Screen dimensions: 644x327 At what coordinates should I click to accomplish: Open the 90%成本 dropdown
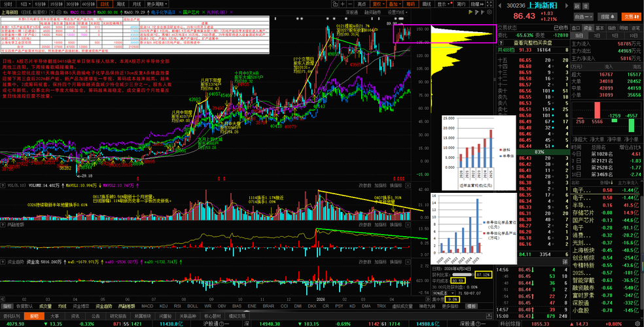(x=444, y=294)
